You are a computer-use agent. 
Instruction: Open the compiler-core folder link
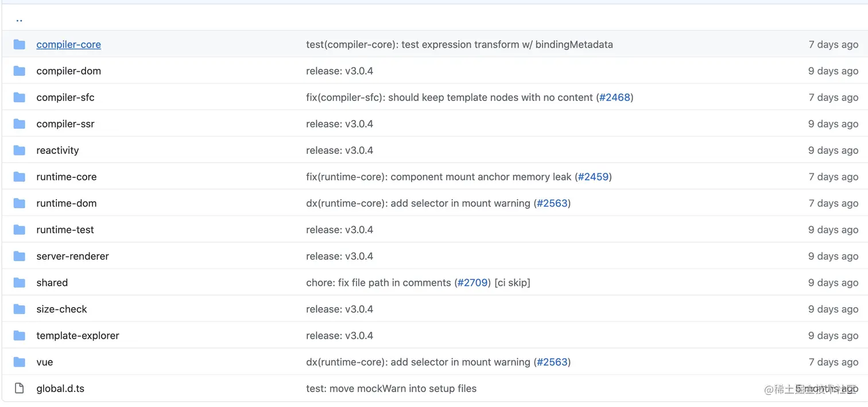point(68,44)
